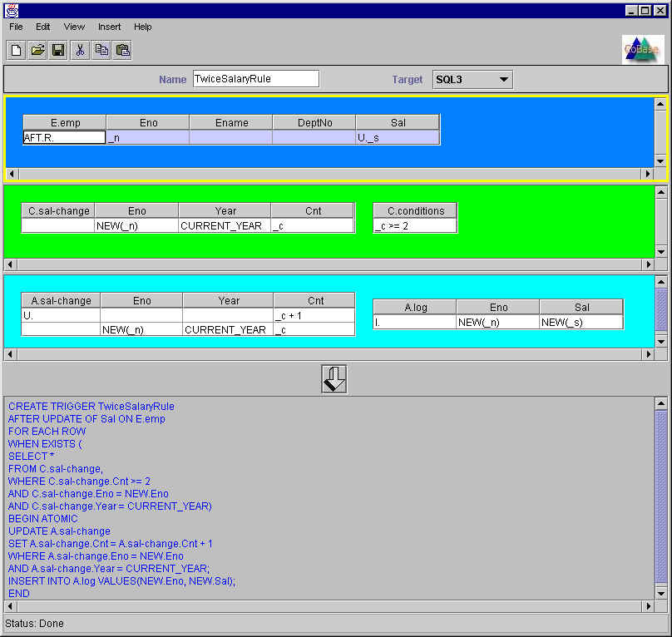Click the Copy toolbar icon
Viewport: 672px width, 637px height.
(101, 51)
